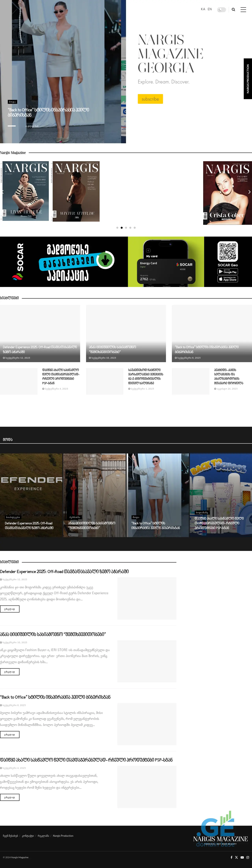Go to previous magazine cover slide arrow
Viewport: 252px width, 868px height.
3,192
